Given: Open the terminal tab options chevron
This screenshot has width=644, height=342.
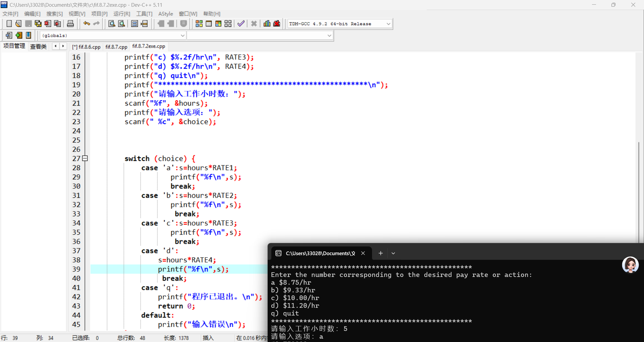Looking at the screenshot, I should pos(393,253).
